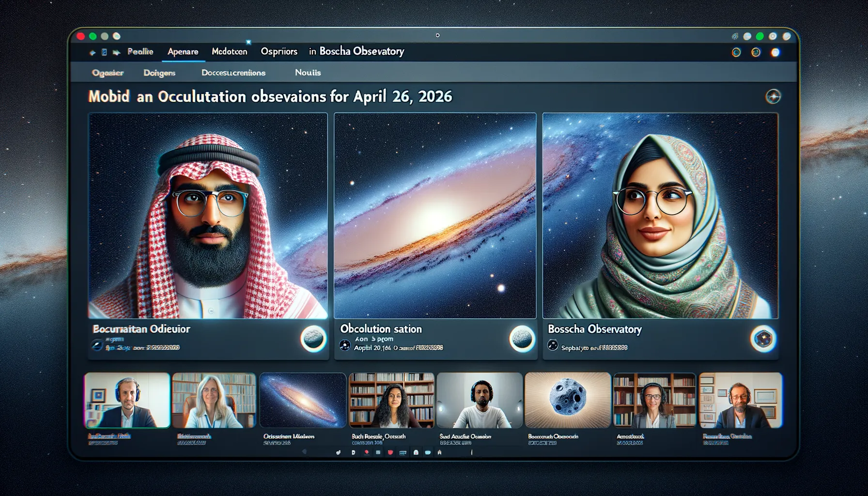
Task: Click the round badge icon on Bosscha Observatory card
Action: point(763,339)
